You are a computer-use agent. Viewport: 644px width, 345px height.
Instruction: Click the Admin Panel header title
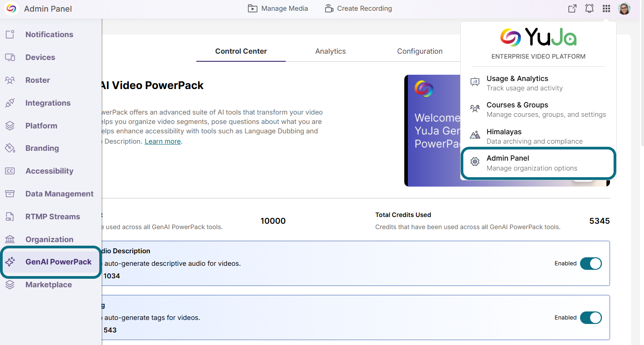48,9
